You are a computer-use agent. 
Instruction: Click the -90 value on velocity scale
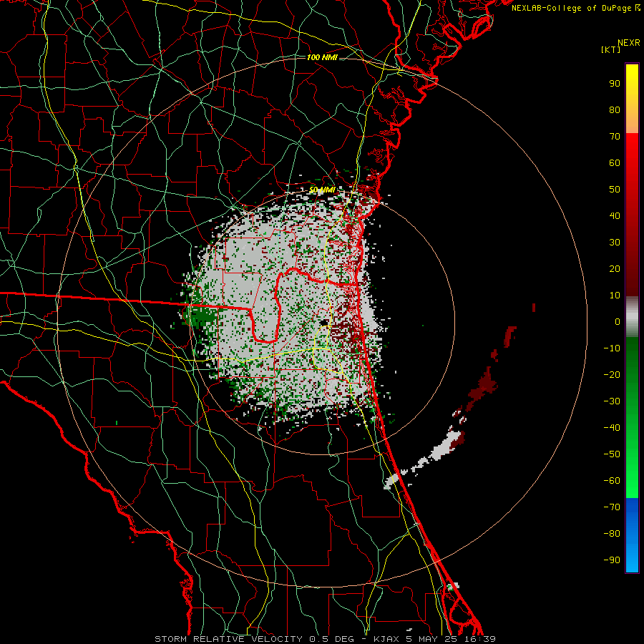[612, 560]
